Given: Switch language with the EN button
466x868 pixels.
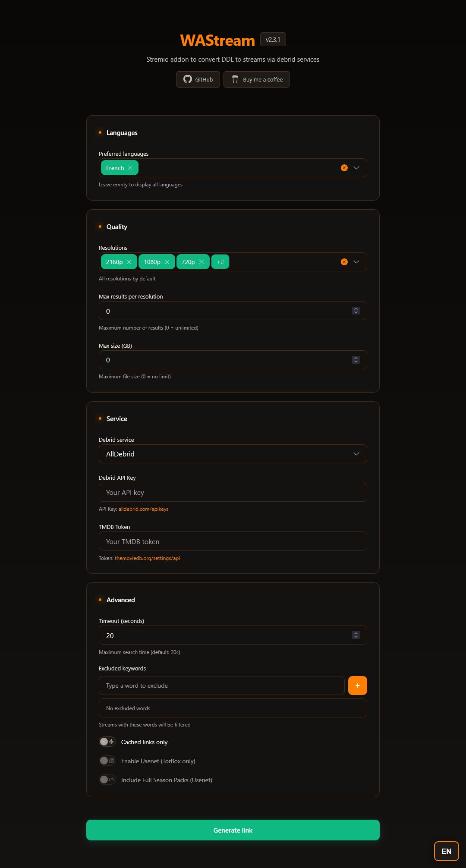Looking at the screenshot, I should [x=446, y=851].
